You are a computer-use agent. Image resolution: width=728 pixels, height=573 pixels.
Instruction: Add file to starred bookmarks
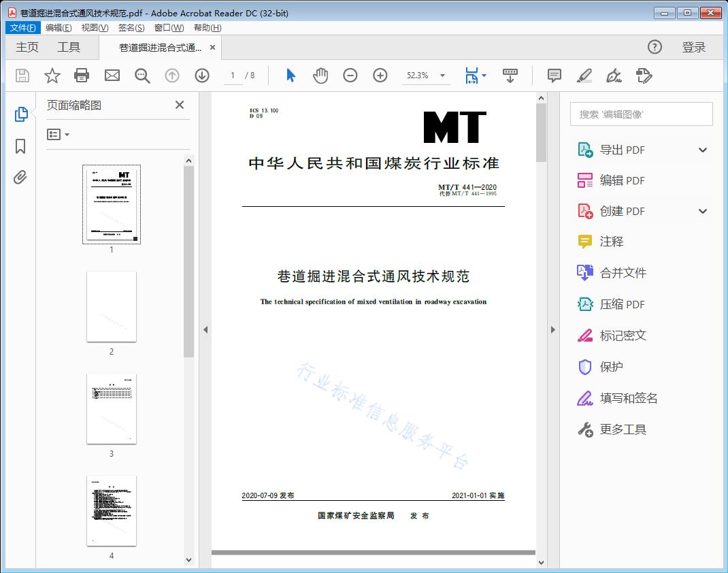pyautogui.click(x=52, y=76)
